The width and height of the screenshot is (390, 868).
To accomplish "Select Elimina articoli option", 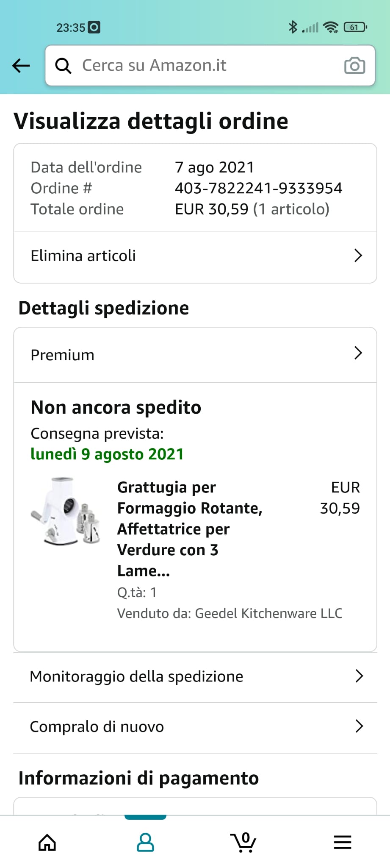I will (83, 256).
